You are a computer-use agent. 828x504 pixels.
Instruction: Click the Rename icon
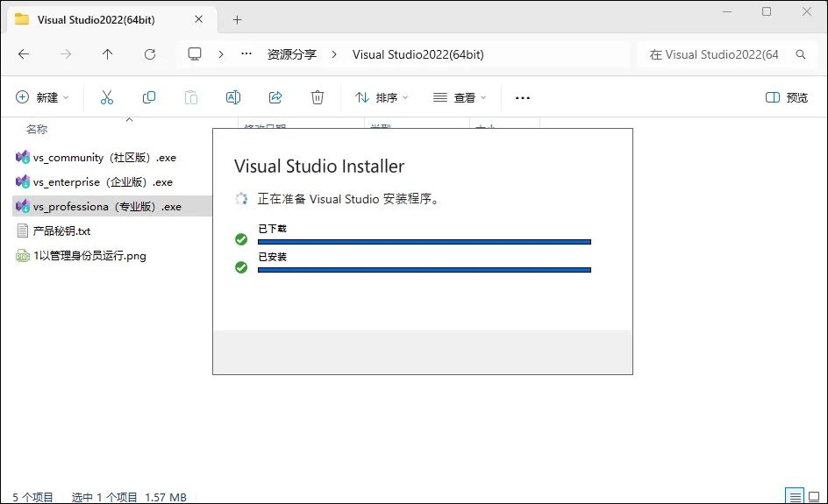pyautogui.click(x=233, y=97)
